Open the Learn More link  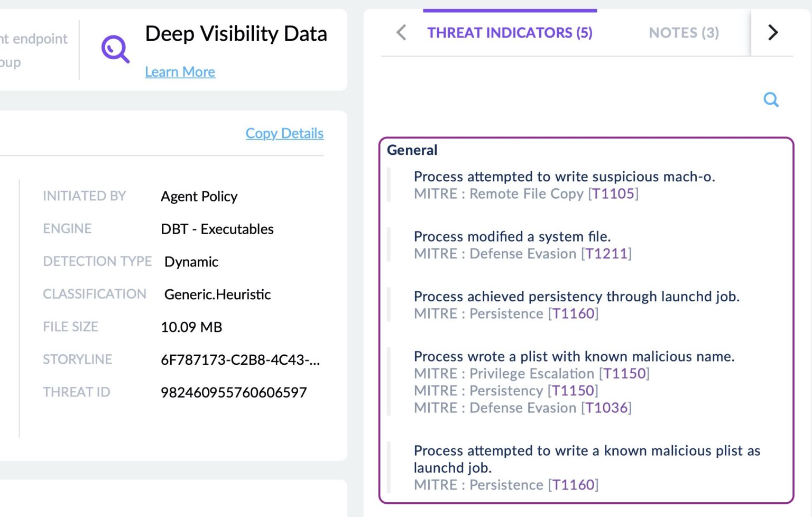click(x=180, y=71)
